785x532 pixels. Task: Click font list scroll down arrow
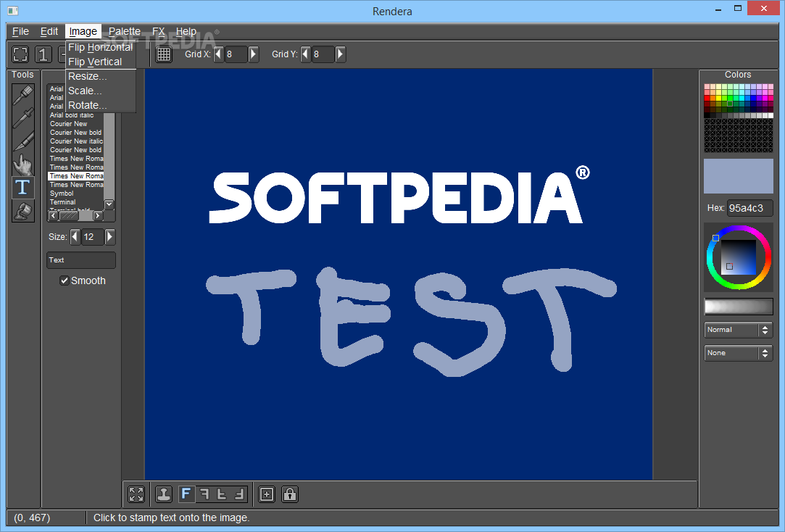click(109, 204)
